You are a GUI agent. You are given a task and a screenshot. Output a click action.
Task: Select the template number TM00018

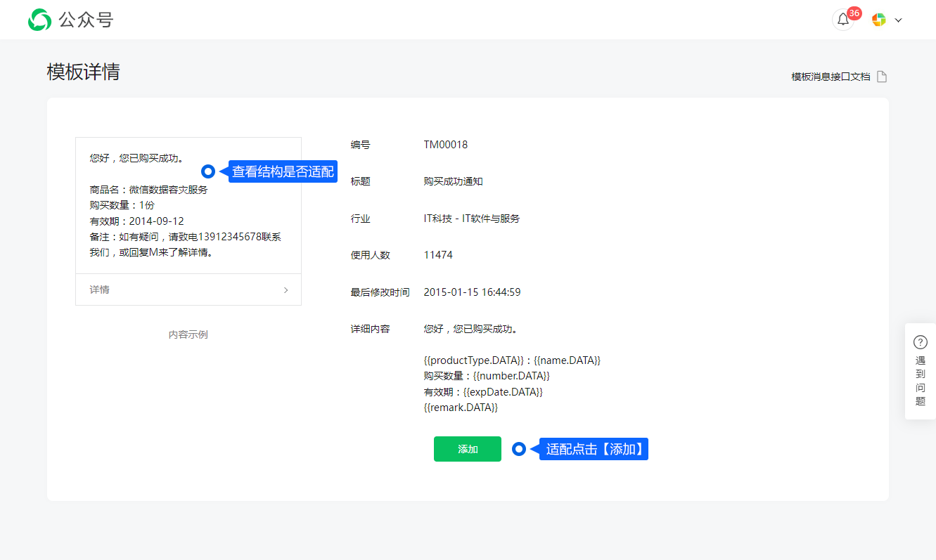[445, 145]
